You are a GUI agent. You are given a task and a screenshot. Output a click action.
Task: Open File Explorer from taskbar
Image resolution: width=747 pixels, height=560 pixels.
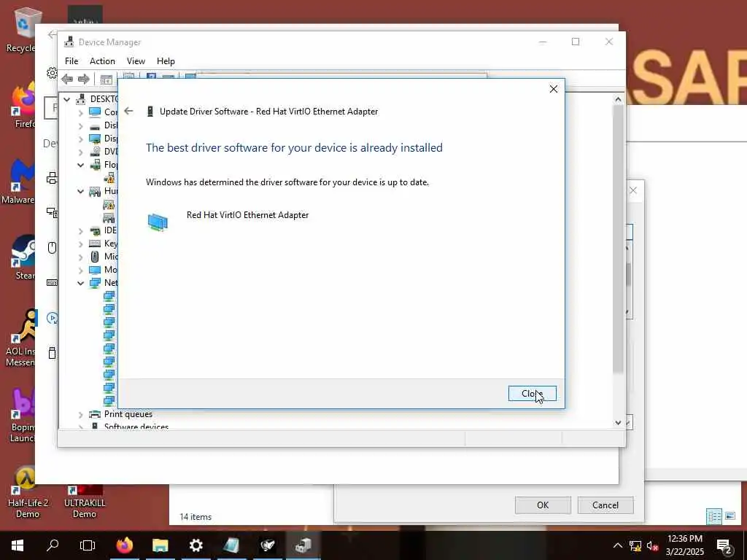click(x=160, y=545)
